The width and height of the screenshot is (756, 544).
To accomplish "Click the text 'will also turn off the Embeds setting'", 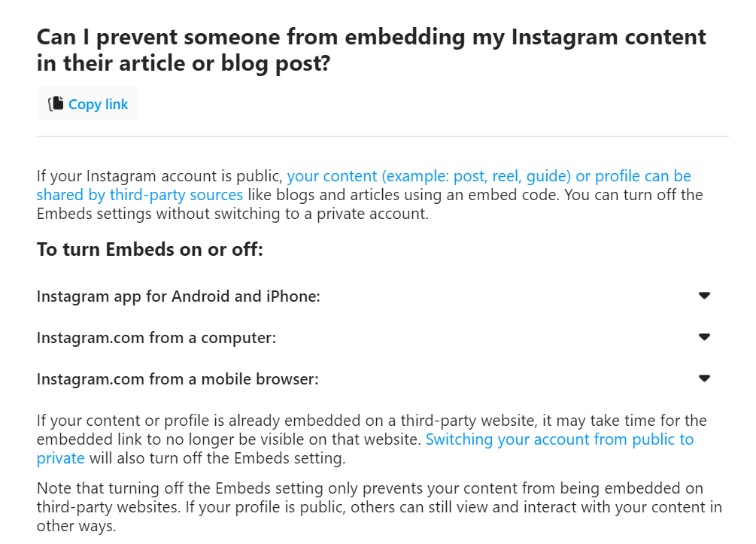I will pyautogui.click(x=217, y=458).
